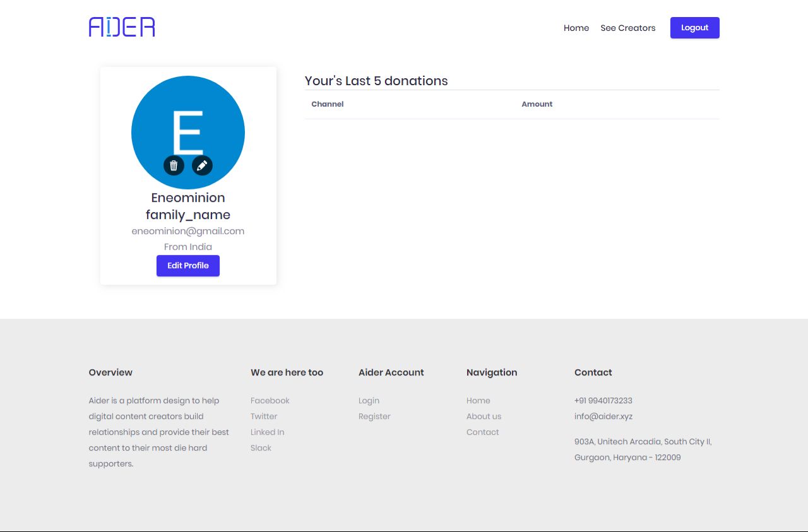Go to Home via footer Navigation
The height and width of the screenshot is (532, 808).
click(x=478, y=401)
